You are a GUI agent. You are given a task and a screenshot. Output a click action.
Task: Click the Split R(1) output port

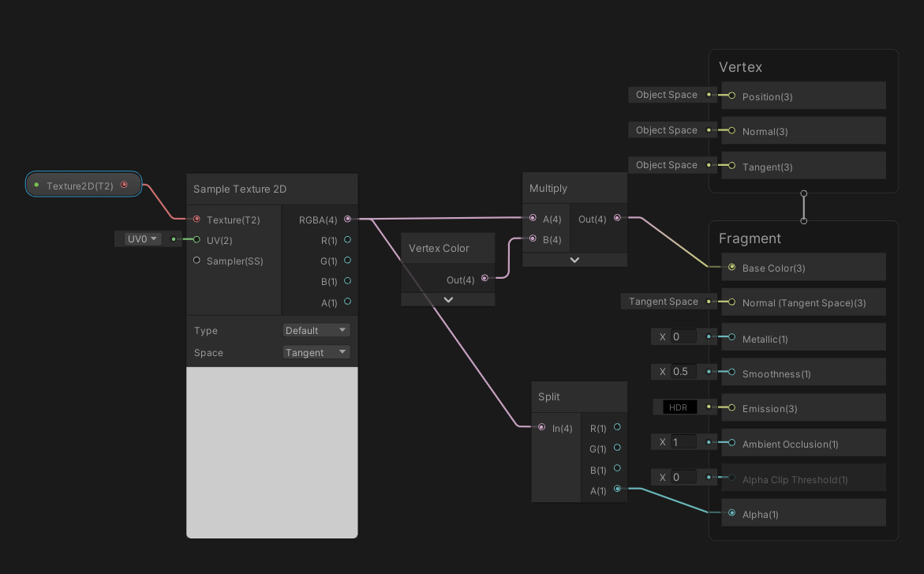coord(617,427)
